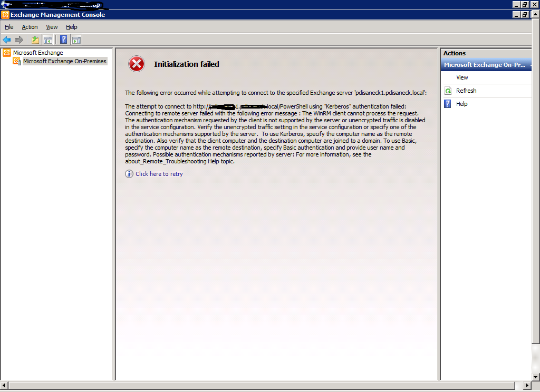Open the File menu
540x392 pixels.
9,27
